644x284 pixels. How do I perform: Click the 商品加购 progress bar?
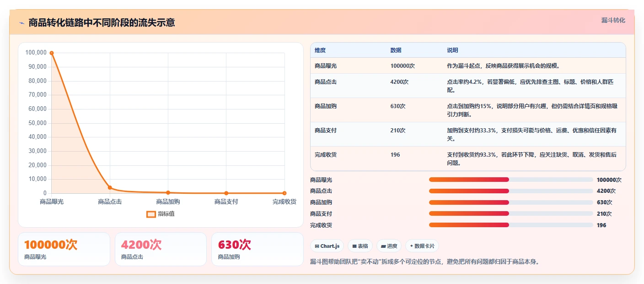[x=511, y=202]
